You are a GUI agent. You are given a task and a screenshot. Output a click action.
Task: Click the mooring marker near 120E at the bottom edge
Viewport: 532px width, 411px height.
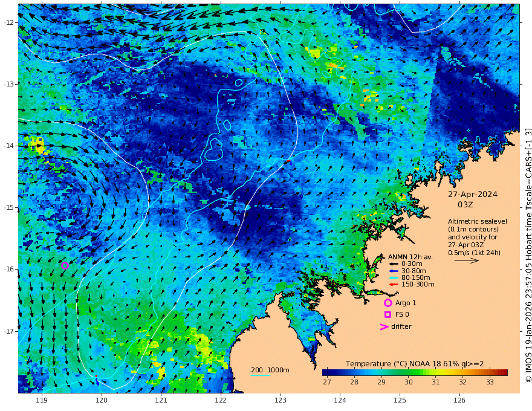coord(97,380)
